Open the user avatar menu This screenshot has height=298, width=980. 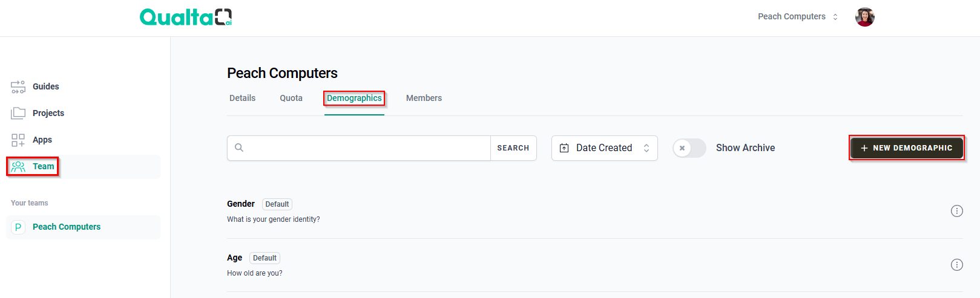864,17
